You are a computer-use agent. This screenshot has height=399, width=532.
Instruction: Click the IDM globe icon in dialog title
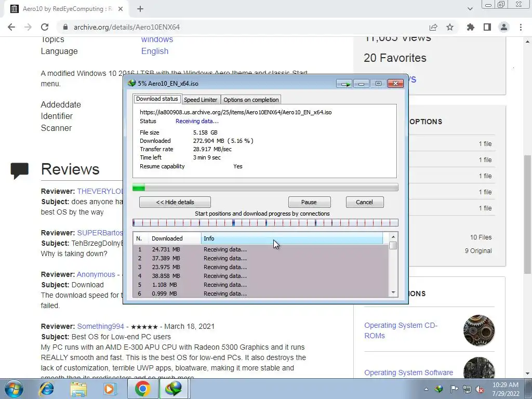coord(131,83)
